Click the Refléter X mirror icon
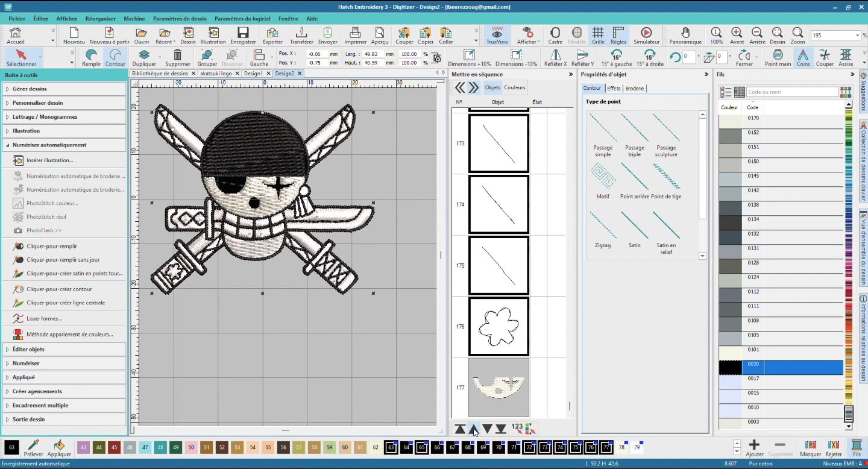 [555, 58]
